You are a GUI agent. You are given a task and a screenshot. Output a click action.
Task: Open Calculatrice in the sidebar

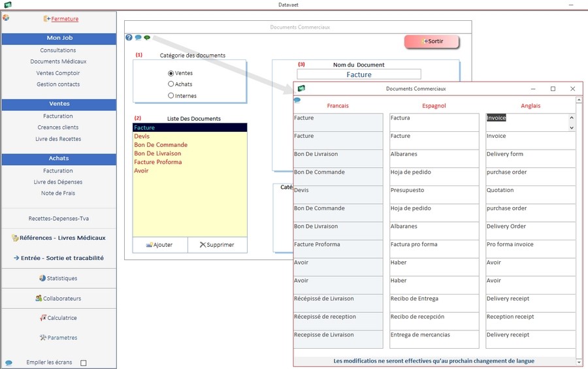pos(62,318)
